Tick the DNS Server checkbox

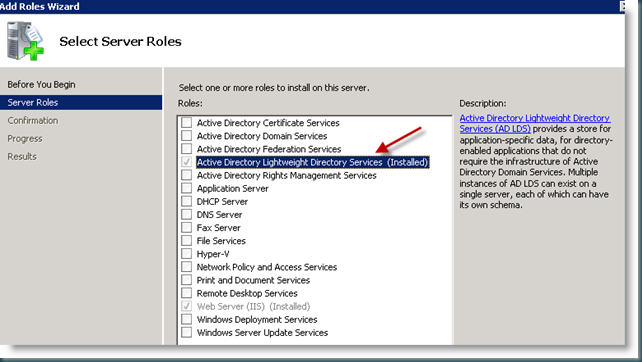pyautogui.click(x=186, y=214)
